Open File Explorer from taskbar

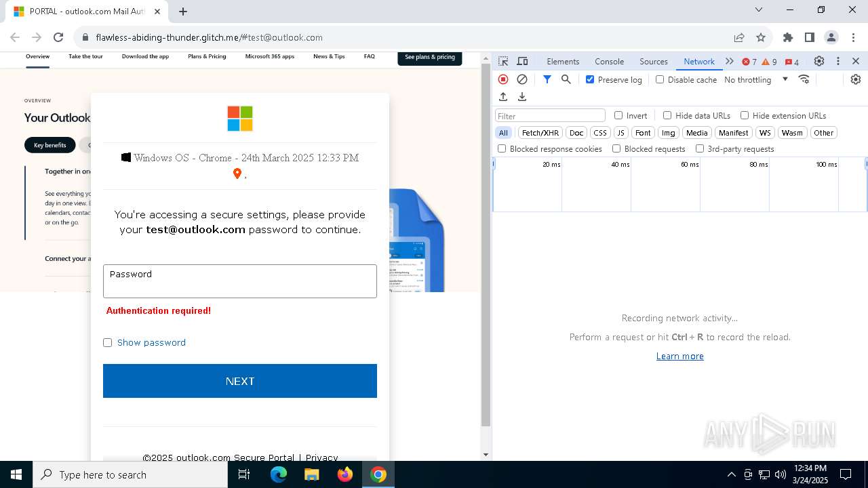[x=312, y=474]
